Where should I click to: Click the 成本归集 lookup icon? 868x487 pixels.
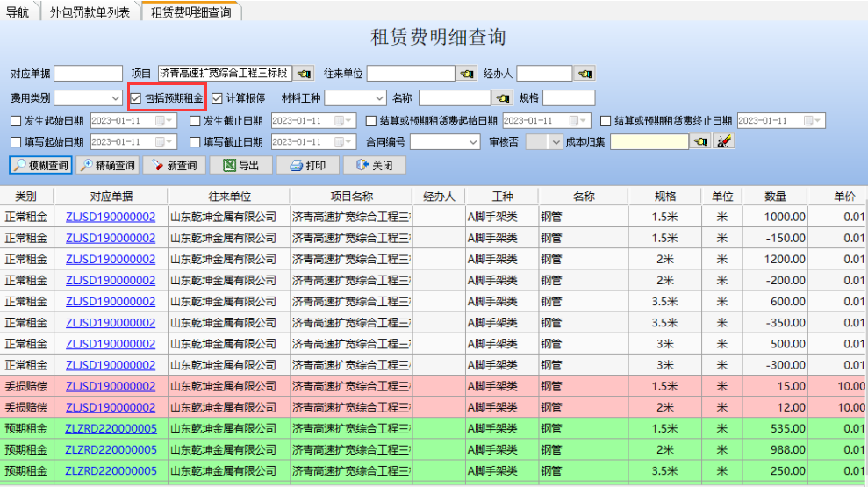[x=700, y=141]
